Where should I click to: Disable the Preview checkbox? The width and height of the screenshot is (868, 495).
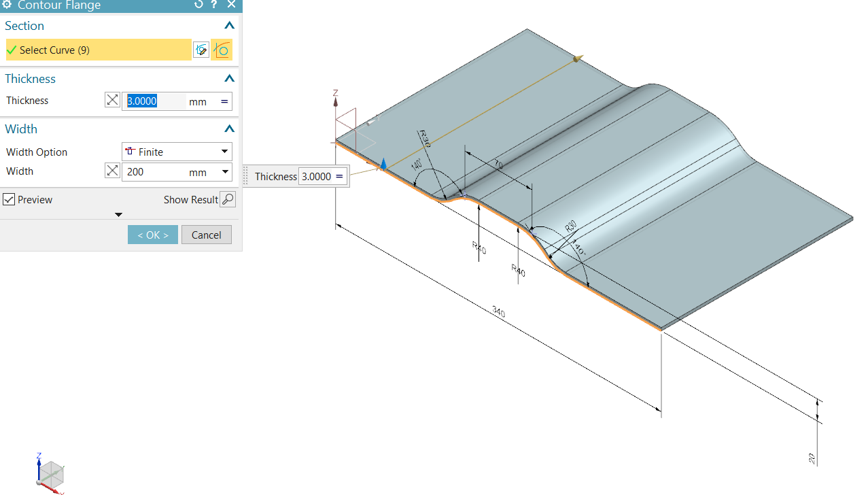coord(9,199)
